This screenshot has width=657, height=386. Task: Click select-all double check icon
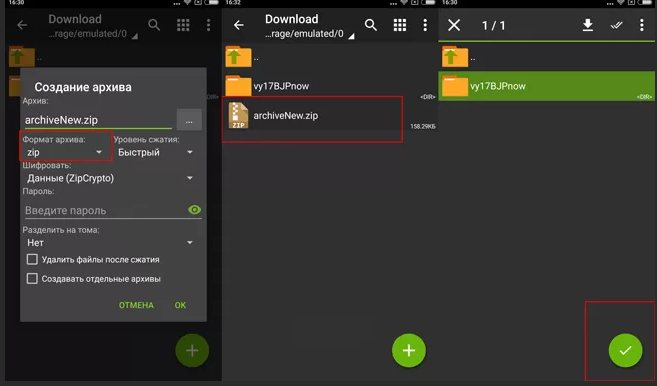click(616, 26)
